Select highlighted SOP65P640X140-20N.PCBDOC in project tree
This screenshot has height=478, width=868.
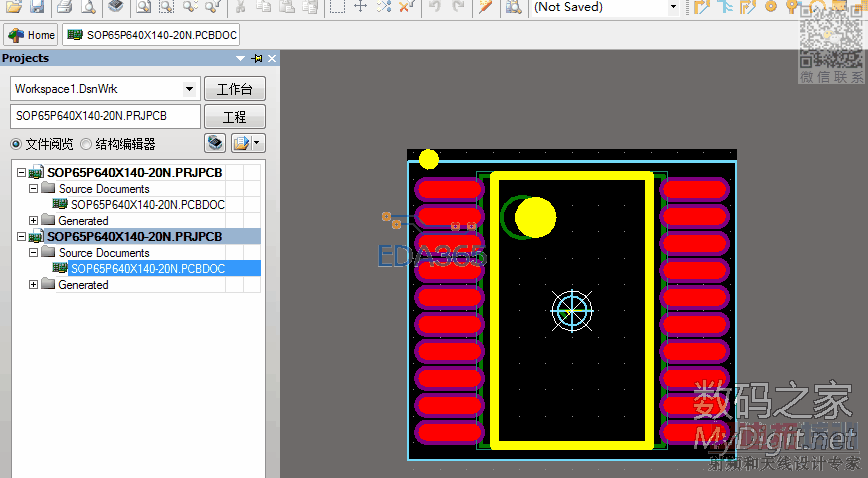click(x=147, y=269)
